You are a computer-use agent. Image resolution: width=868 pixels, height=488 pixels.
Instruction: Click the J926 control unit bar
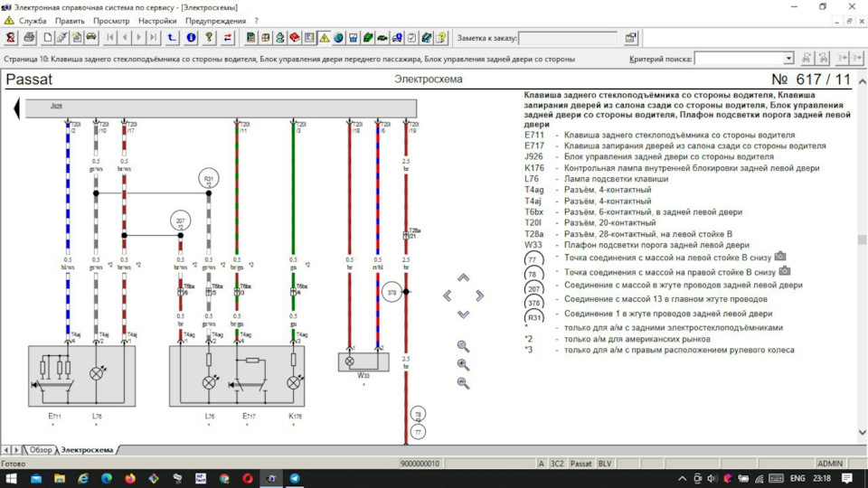coord(221,108)
